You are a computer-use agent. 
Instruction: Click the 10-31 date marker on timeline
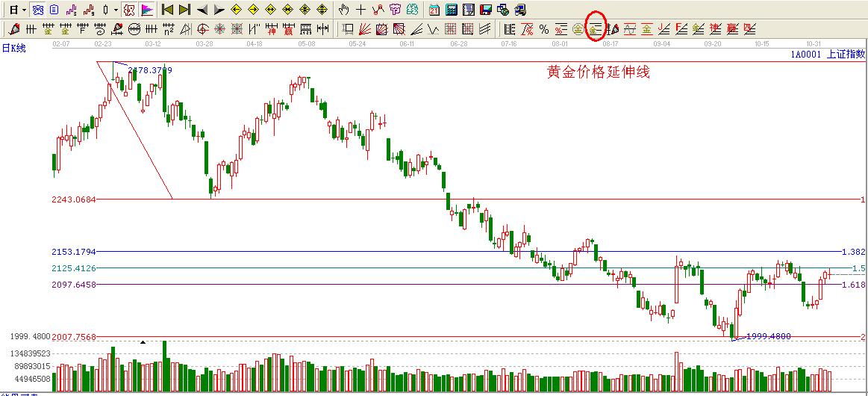pyautogui.click(x=814, y=43)
